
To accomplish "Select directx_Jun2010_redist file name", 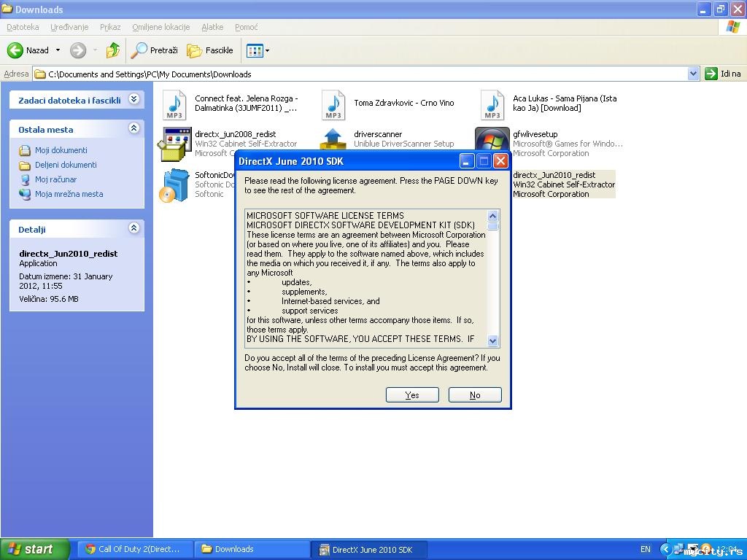I will pyautogui.click(x=554, y=175).
